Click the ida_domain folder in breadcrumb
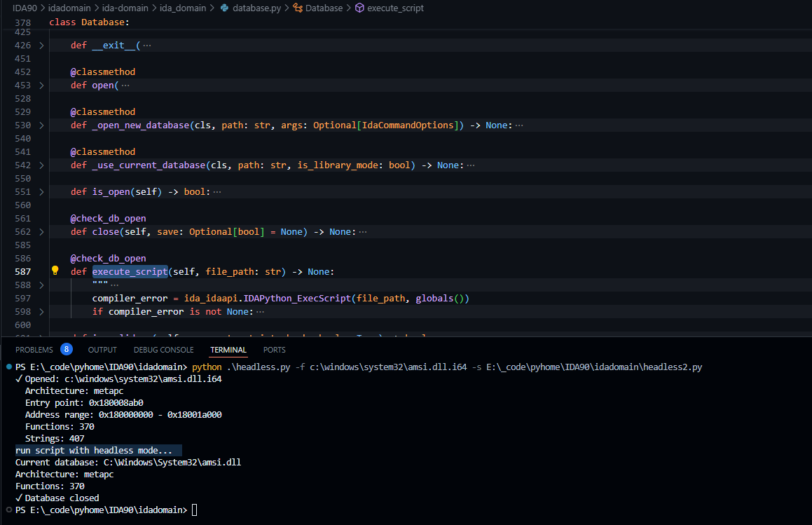The image size is (812, 525). 184,8
